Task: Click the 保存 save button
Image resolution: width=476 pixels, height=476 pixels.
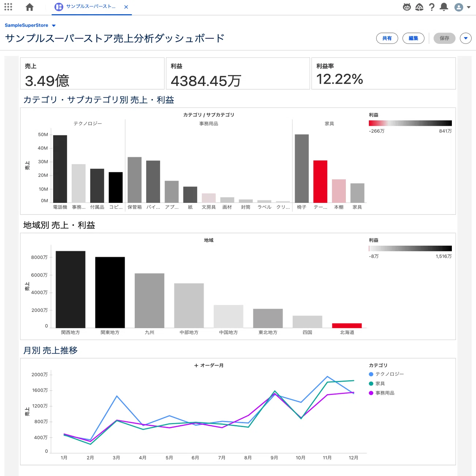Action: 445,38
